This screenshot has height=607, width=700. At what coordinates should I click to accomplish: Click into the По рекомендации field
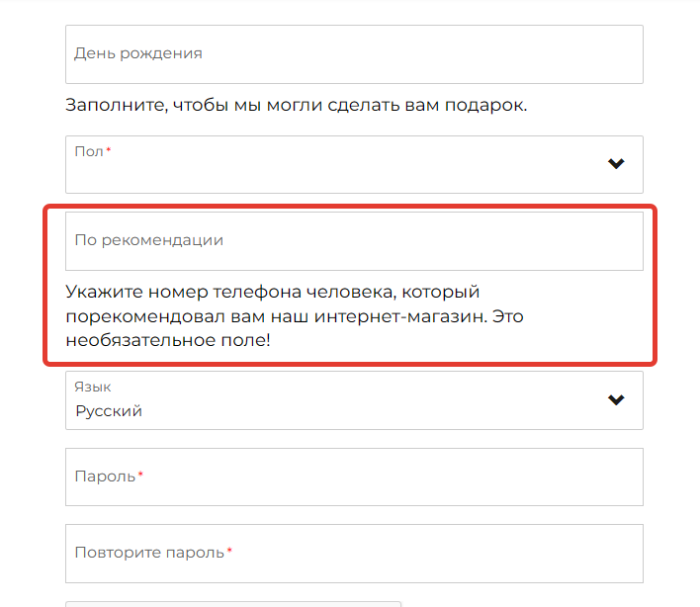354,241
